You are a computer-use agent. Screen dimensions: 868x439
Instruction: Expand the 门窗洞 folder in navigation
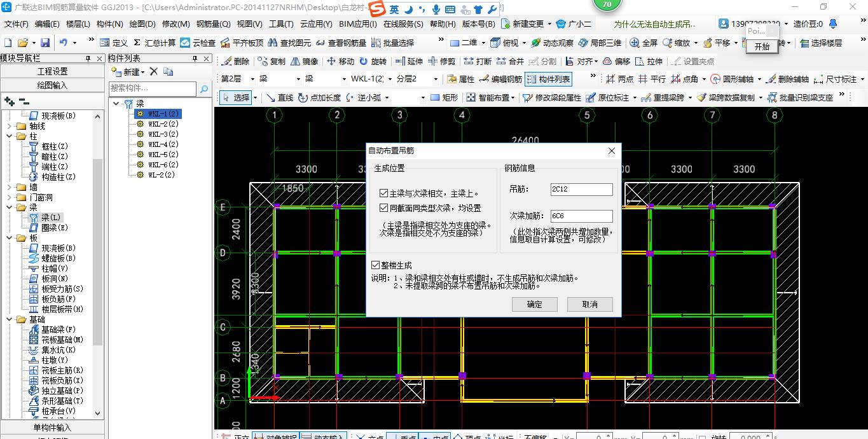pos(10,197)
